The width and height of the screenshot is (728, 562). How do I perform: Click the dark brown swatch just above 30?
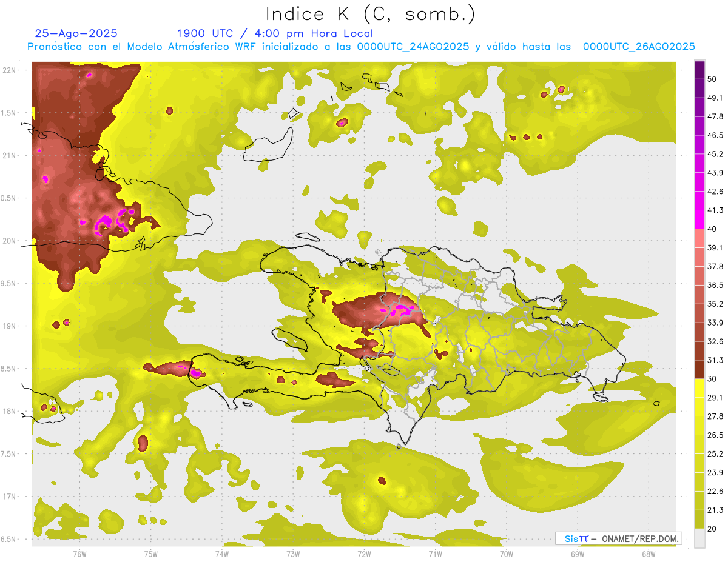699,369
